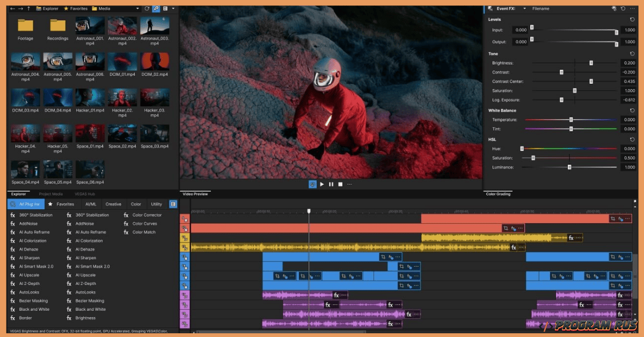This screenshot has width=644, height=337.
Task: Click the Event FX icon on the track event
Action: coord(621,218)
